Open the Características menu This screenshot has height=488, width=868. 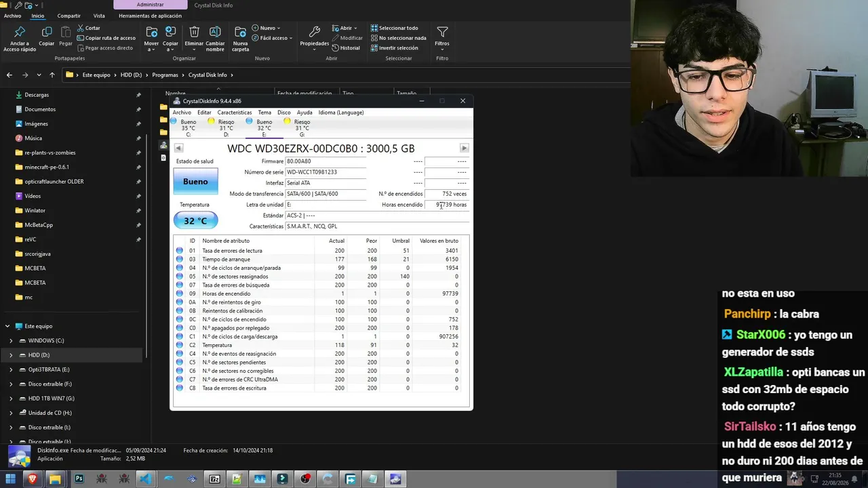pyautogui.click(x=235, y=113)
